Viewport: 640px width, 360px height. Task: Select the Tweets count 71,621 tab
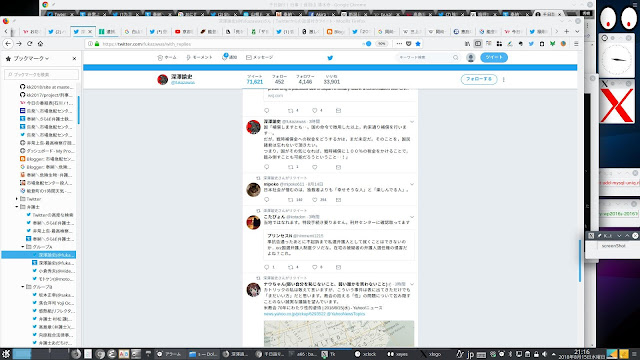[x=255, y=79]
